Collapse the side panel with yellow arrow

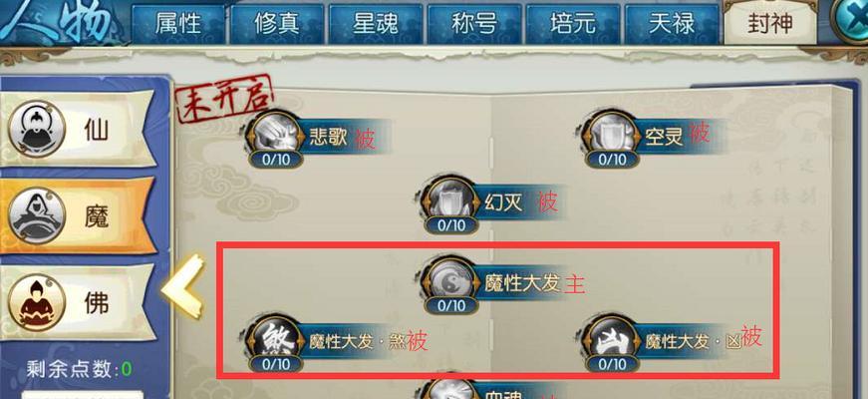(x=183, y=286)
